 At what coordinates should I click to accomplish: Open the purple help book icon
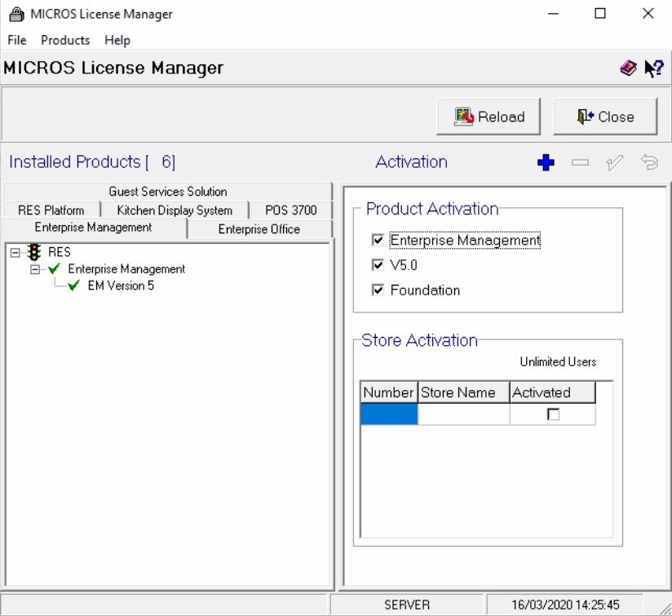628,69
